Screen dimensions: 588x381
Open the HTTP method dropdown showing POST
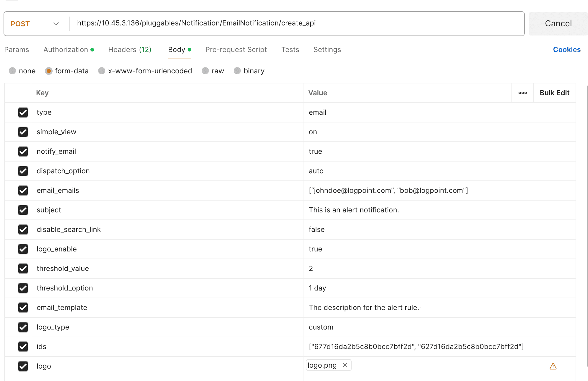pos(35,24)
